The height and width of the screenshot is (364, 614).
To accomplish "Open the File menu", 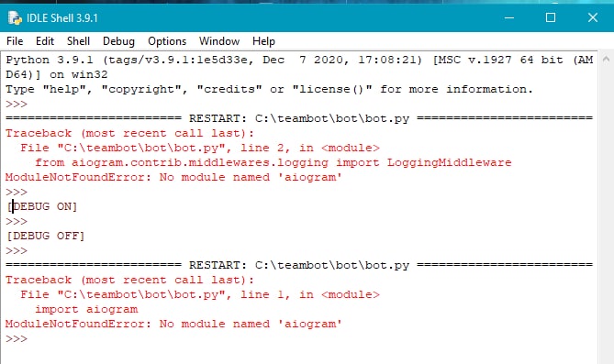I will [x=15, y=41].
